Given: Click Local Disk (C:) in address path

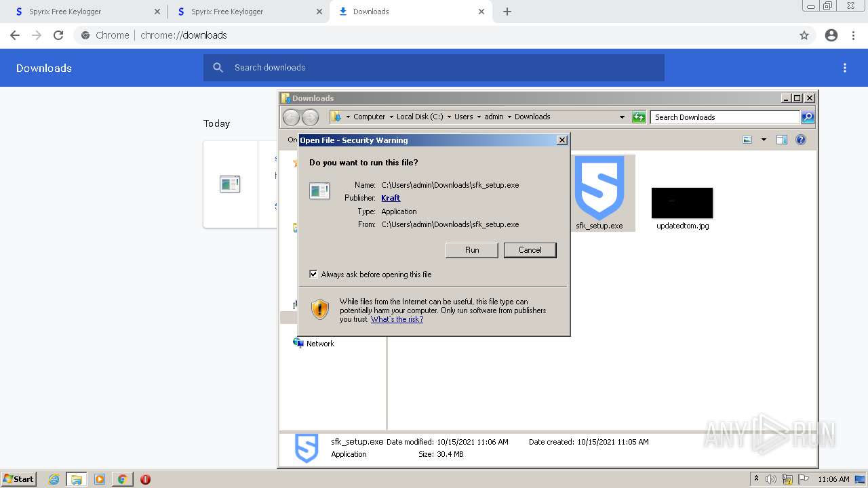Looking at the screenshot, I should (x=420, y=117).
